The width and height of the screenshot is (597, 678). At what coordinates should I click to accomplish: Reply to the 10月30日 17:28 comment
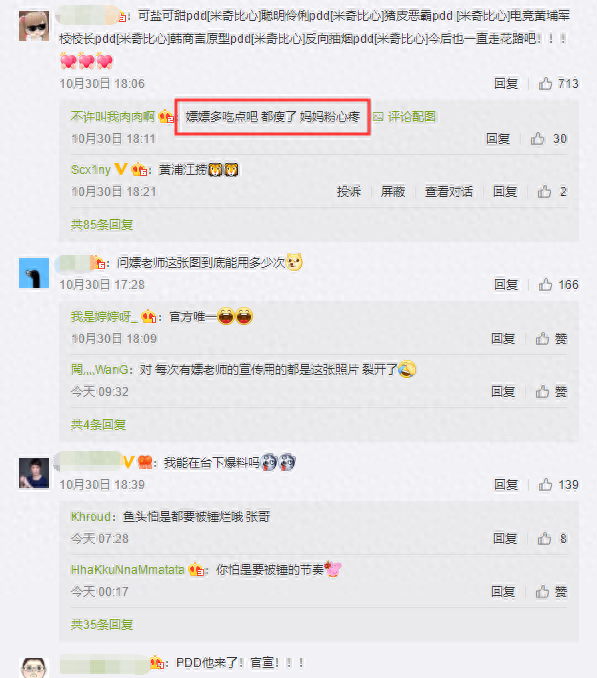point(506,285)
